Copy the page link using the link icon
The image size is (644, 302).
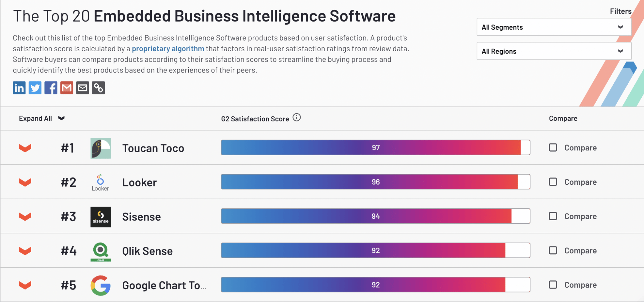click(x=99, y=88)
